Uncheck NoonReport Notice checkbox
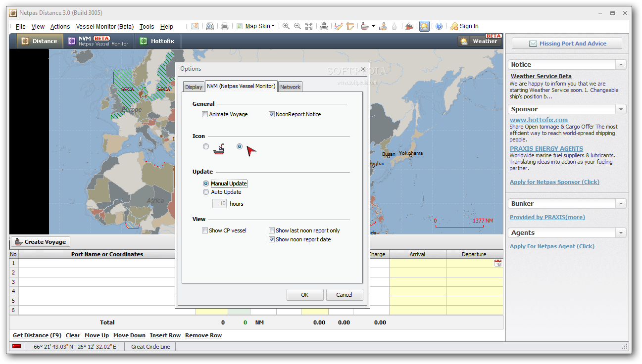The height and width of the screenshot is (364, 642). click(x=272, y=114)
